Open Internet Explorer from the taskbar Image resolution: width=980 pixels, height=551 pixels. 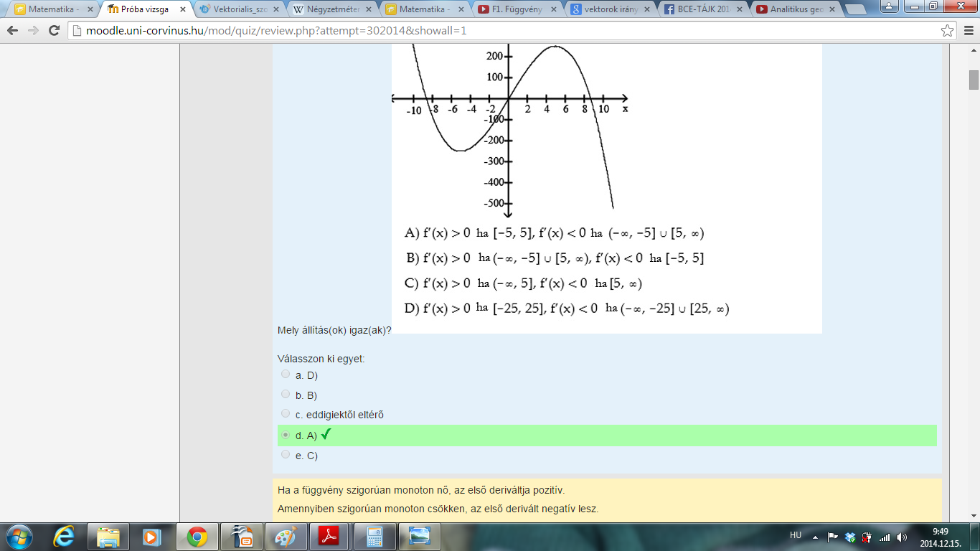pyautogui.click(x=65, y=536)
